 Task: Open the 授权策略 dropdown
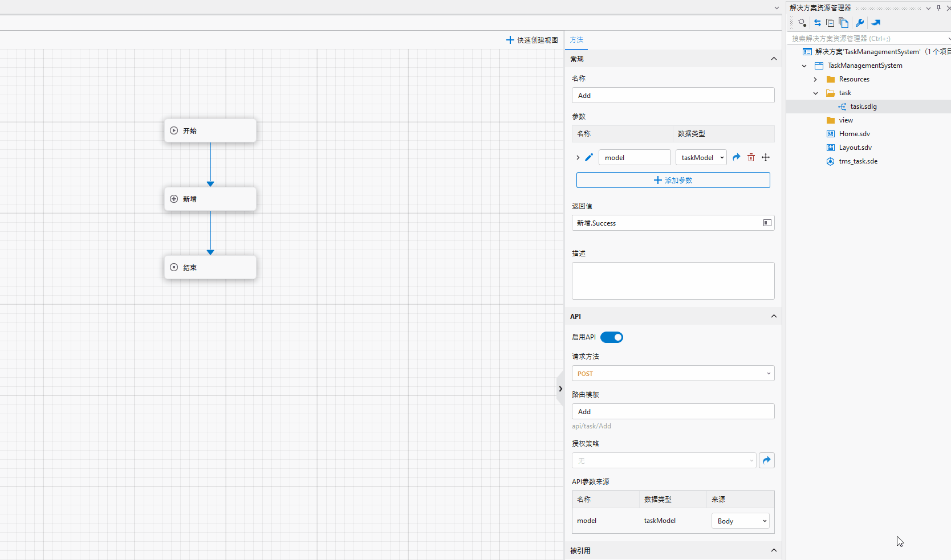click(664, 460)
